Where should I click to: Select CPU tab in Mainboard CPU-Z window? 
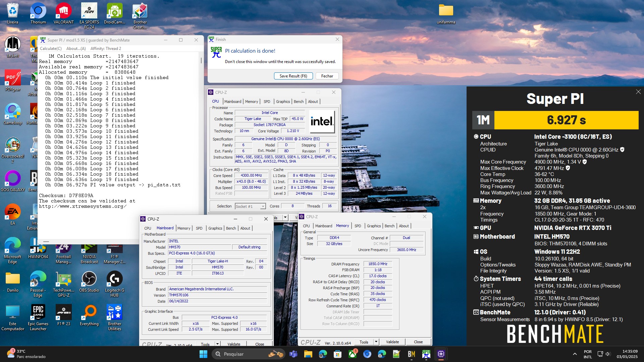148,228
